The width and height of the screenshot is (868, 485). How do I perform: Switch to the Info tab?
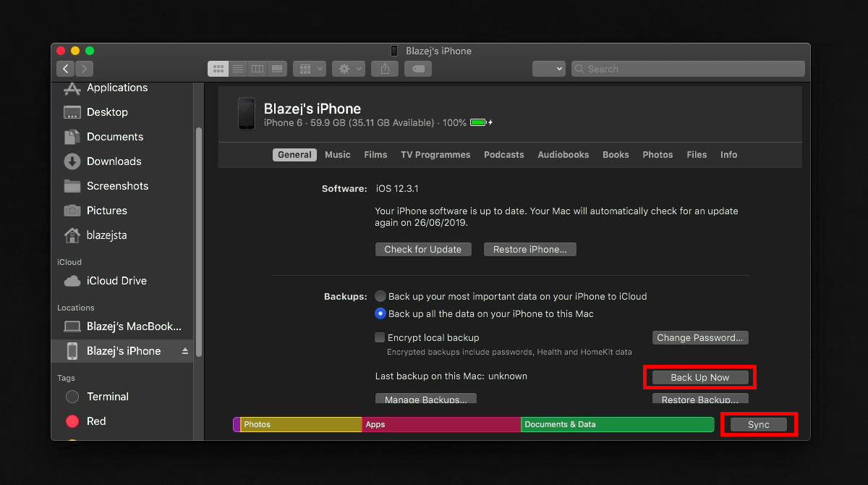(728, 155)
